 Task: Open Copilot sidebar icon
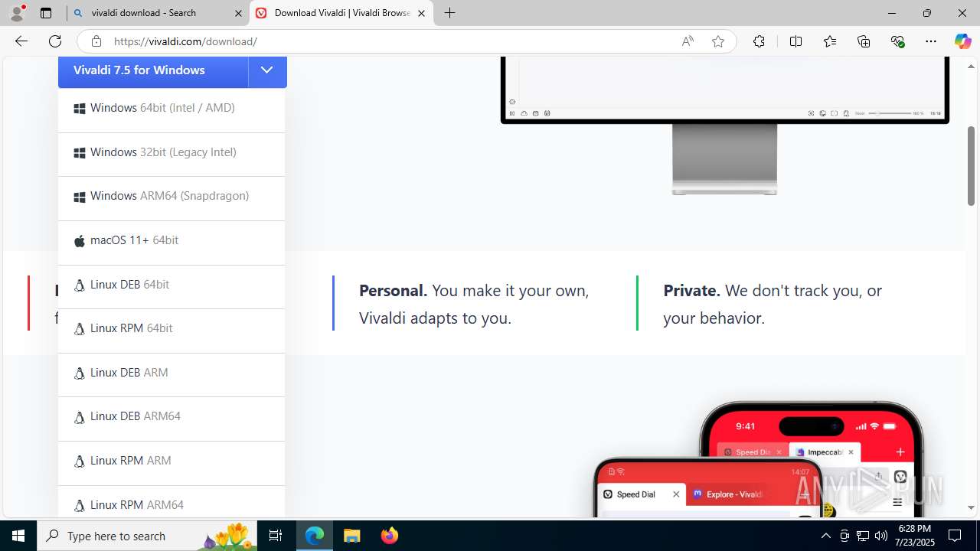962,41
